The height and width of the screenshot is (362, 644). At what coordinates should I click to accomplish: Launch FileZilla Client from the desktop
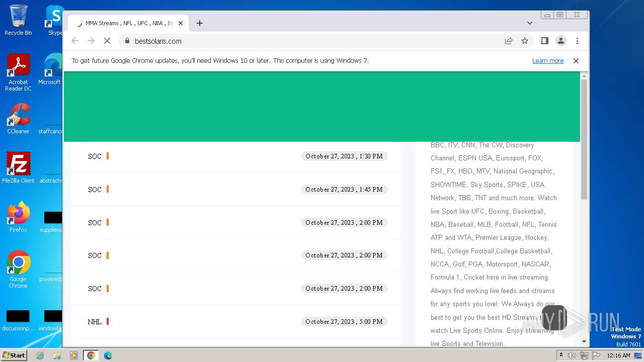tap(18, 168)
